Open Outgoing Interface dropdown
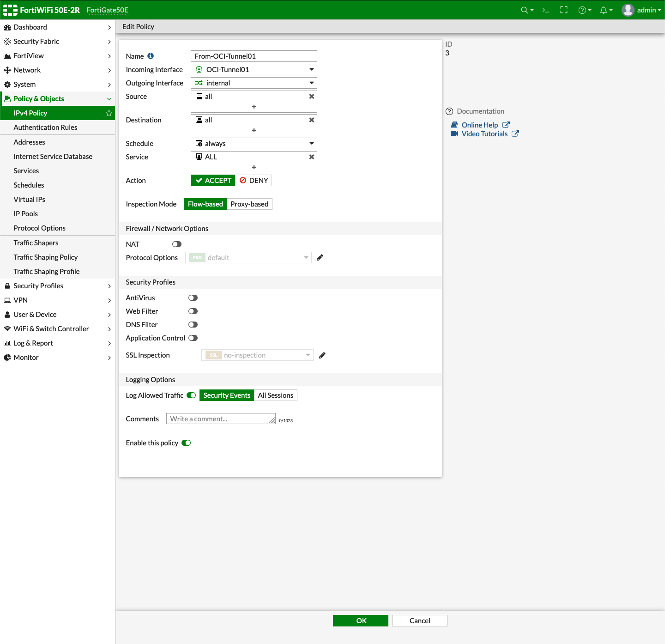This screenshot has width=665, height=644. pos(254,83)
